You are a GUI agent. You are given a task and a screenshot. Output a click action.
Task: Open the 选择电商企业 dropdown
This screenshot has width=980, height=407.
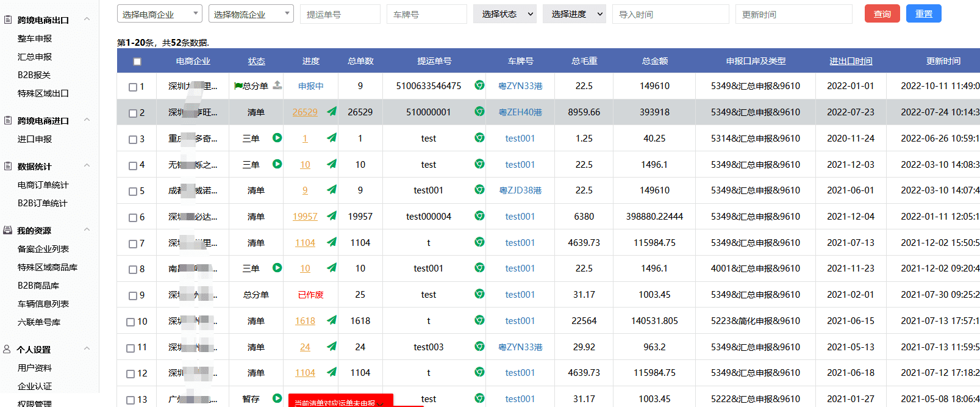[x=159, y=14]
